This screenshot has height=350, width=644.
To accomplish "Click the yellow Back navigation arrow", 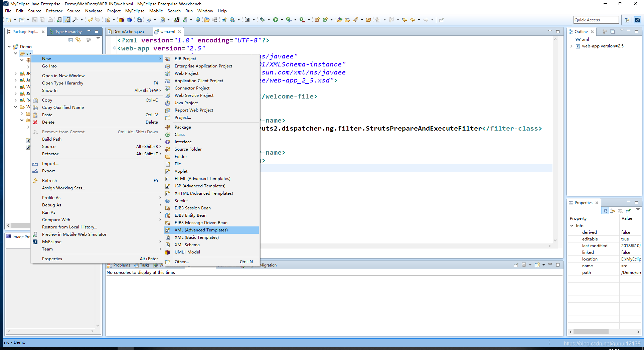I will click(413, 20).
